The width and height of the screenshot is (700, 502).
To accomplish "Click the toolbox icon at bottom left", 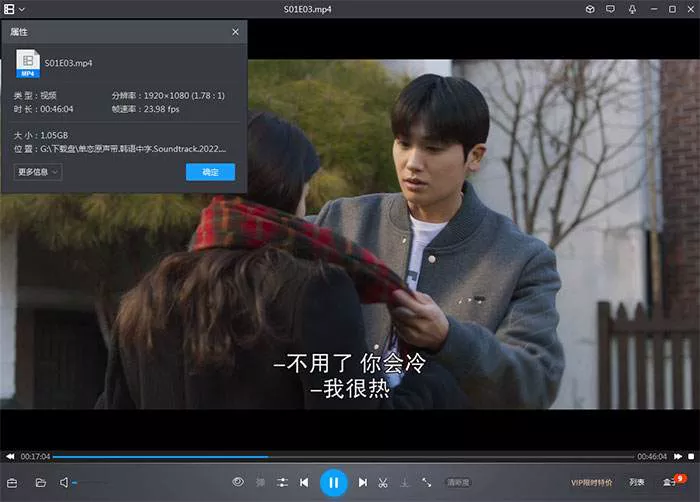I will (13, 483).
